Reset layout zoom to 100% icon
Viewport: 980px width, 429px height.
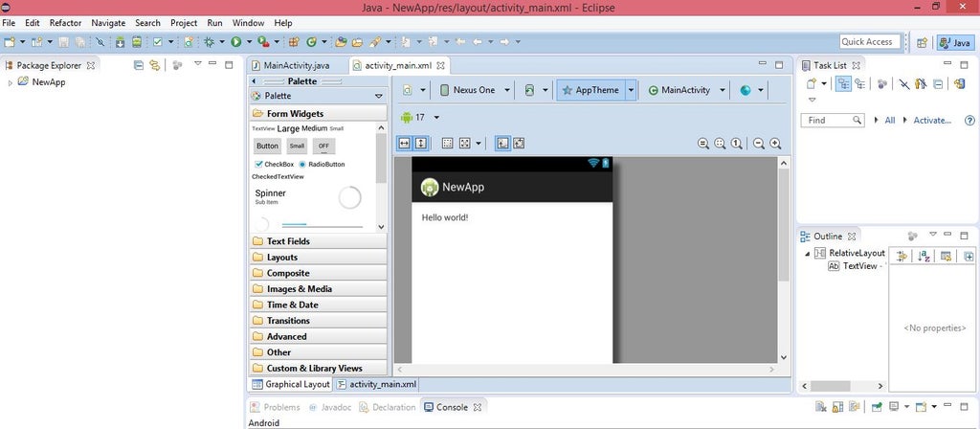coord(737,144)
